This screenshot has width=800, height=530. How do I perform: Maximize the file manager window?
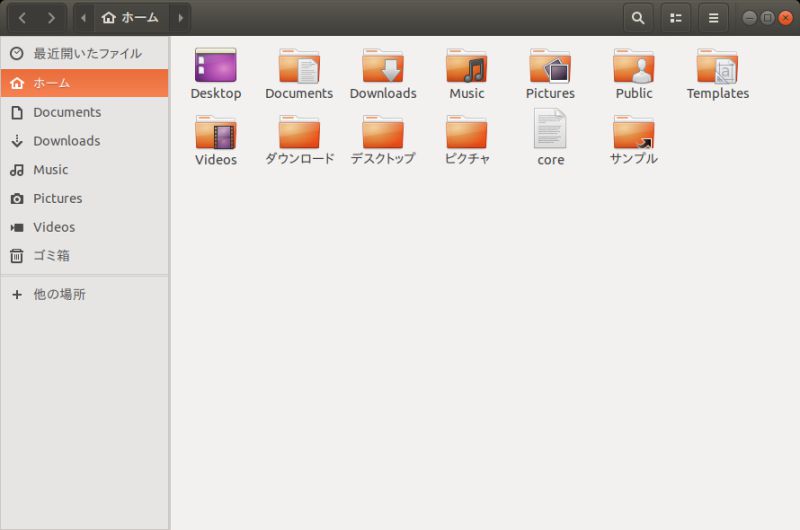tap(767, 18)
